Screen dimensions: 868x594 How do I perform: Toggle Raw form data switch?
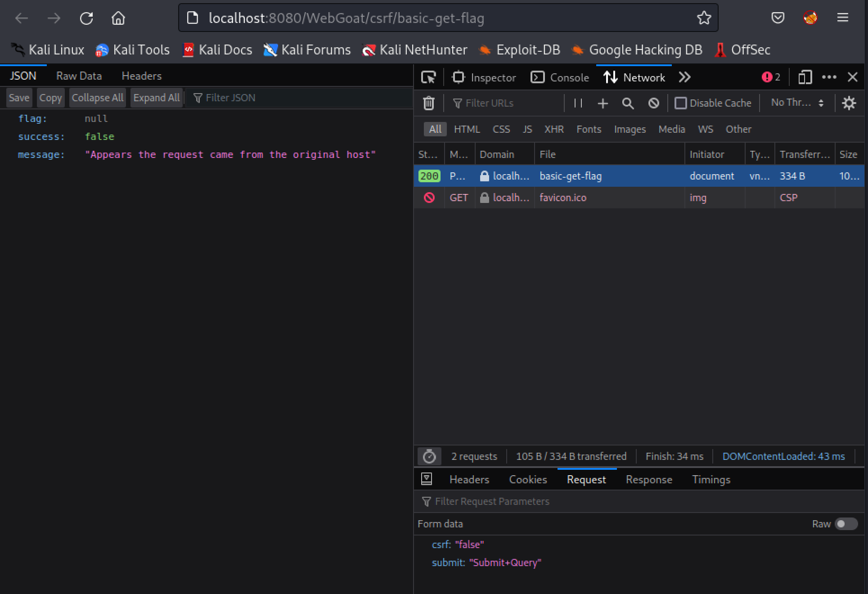click(846, 524)
